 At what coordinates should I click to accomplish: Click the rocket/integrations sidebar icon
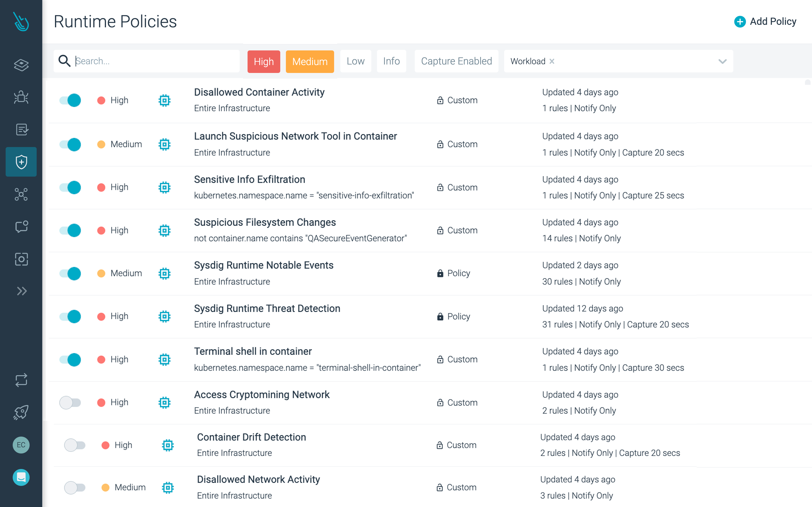tap(22, 410)
